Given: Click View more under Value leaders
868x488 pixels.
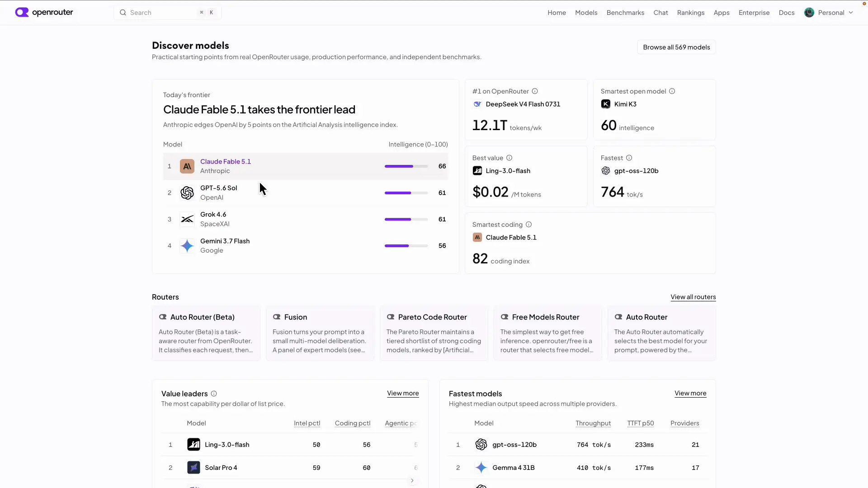Looking at the screenshot, I should click(x=403, y=393).
